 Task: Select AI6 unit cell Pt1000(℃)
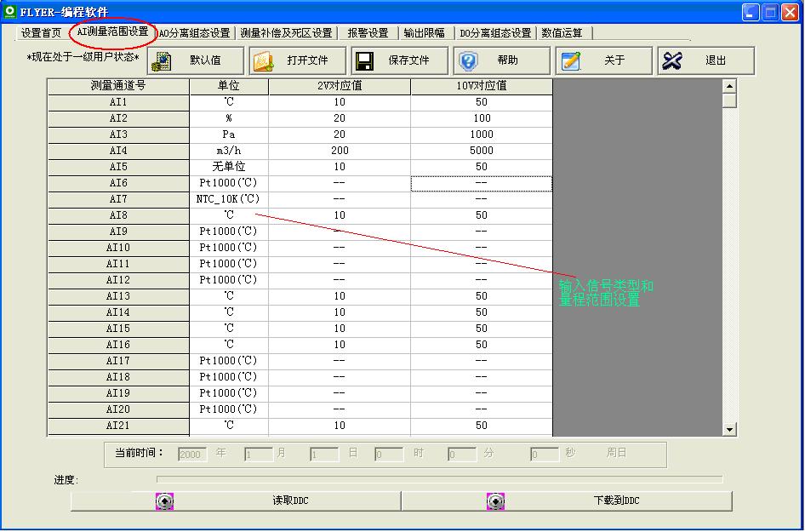pyautogui.click(x=228, y=183)
